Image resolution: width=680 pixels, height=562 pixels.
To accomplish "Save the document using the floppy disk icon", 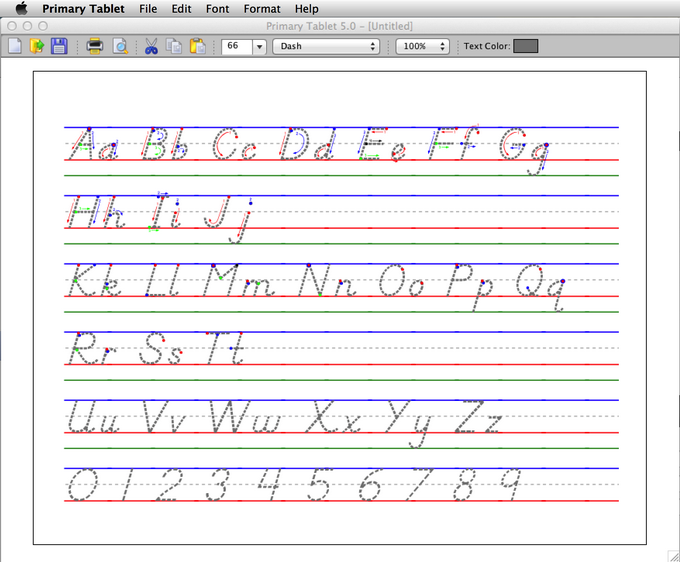I will click(59, 46).
